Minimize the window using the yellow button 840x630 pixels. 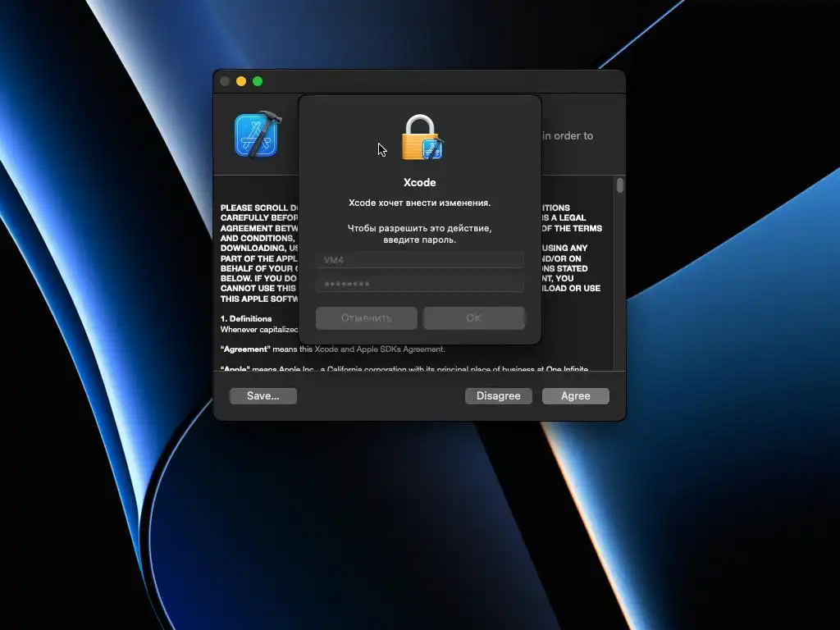[241, 81]
